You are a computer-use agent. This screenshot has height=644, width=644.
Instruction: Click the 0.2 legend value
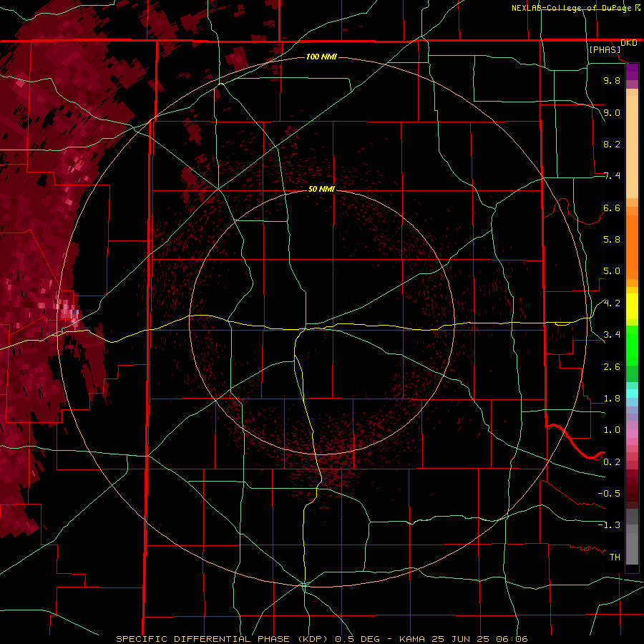click(612, 462)
